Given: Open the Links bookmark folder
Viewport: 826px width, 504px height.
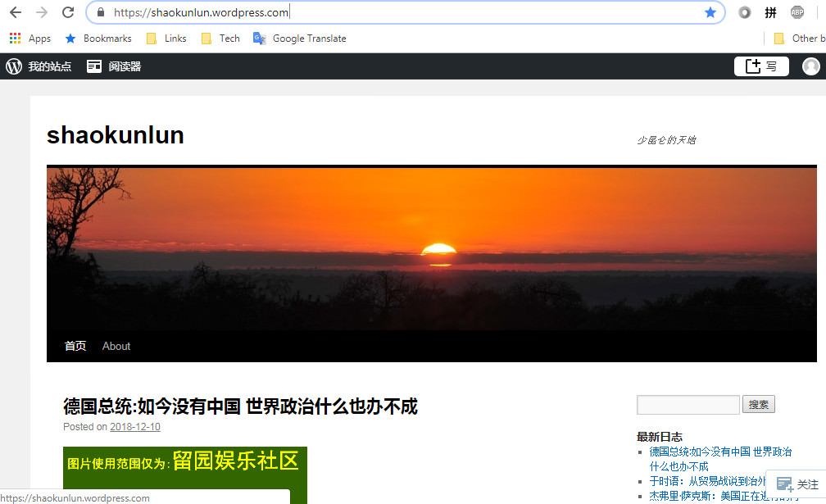Looking at the screenshot, I should point(166,39).
